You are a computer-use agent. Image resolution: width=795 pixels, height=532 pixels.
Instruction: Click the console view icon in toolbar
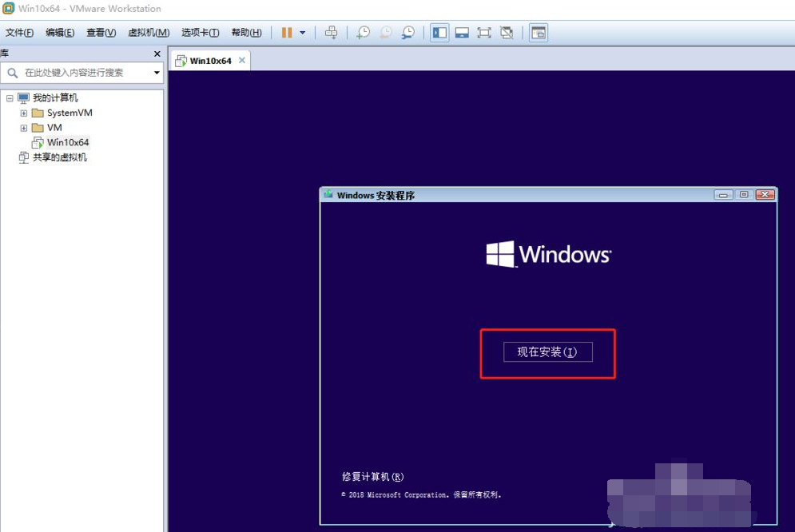539,33
